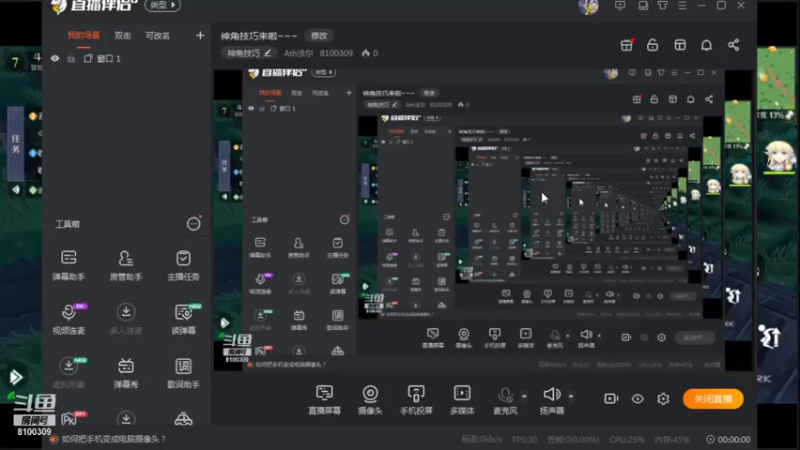Viewport: 800px width, 450px height.
Task: Click room number 8100309 in header
Action: [336, 53]
